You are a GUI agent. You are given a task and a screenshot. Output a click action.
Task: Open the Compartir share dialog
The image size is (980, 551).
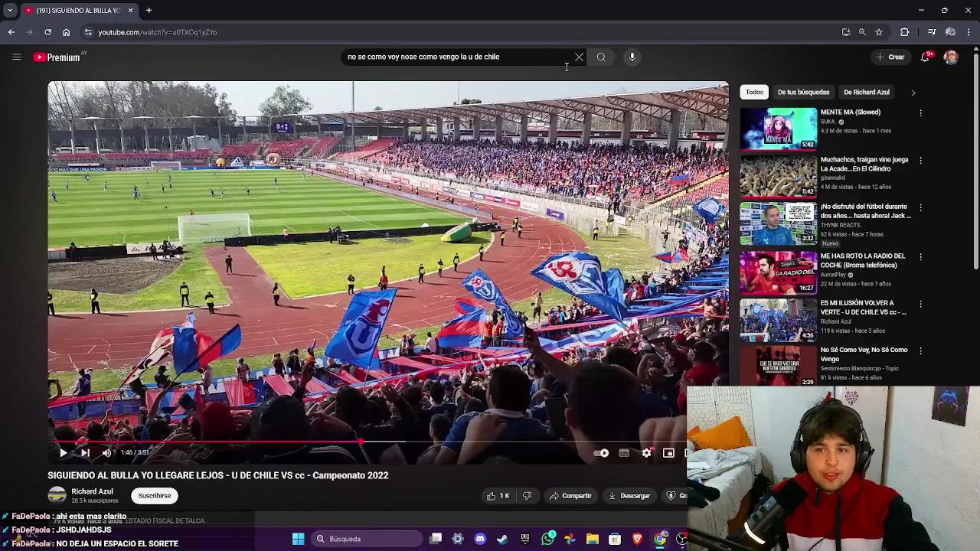pos(570,496)
